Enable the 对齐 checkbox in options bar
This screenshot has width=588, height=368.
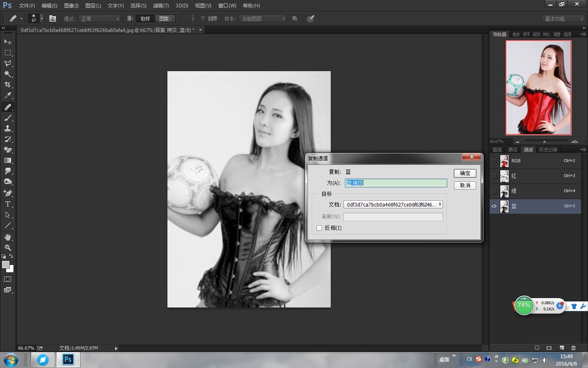[x=203, y=18]
